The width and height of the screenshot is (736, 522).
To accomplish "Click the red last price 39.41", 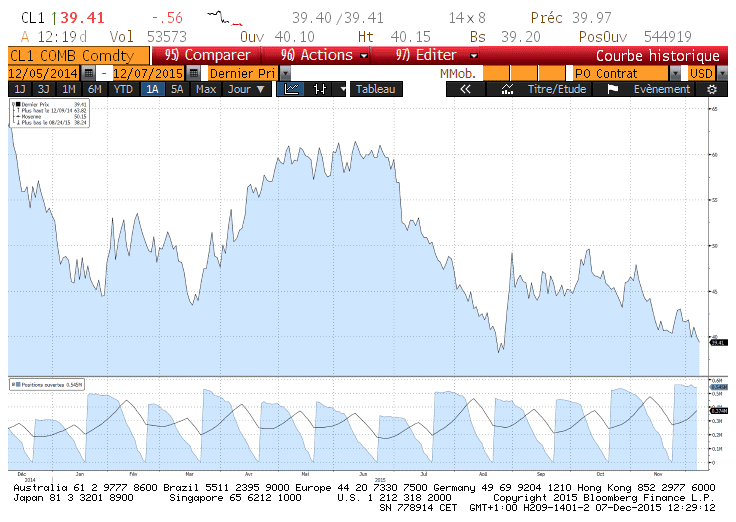I will click(x=82, y=18).
